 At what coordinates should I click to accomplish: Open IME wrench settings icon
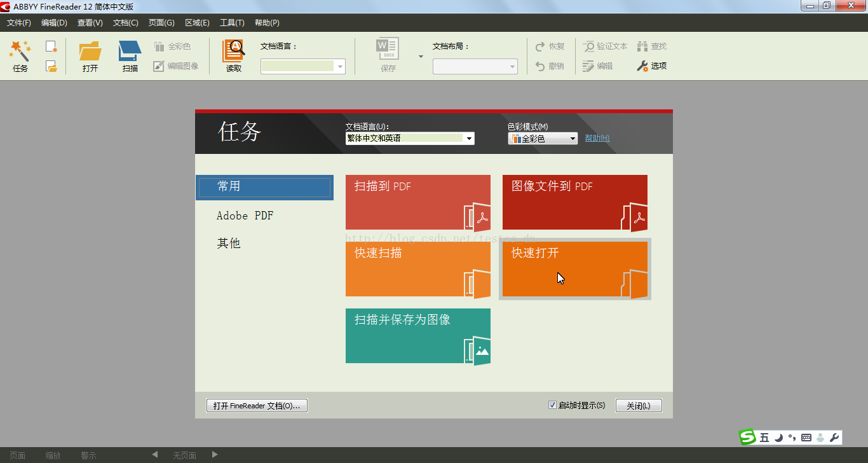(x=834, y=438)
